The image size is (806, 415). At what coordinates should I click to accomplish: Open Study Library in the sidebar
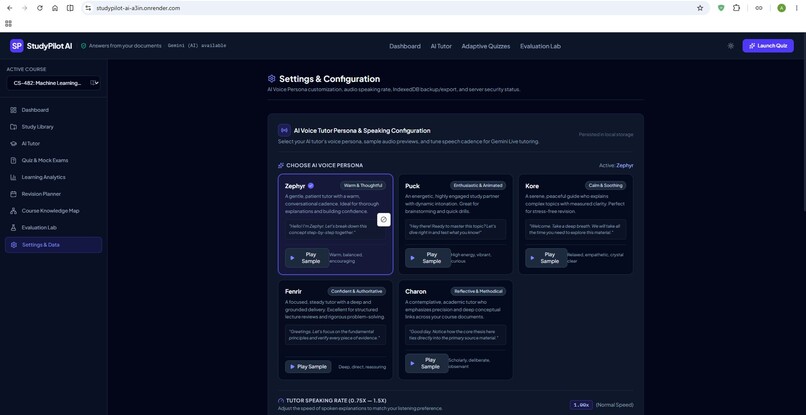coord(53,127)
